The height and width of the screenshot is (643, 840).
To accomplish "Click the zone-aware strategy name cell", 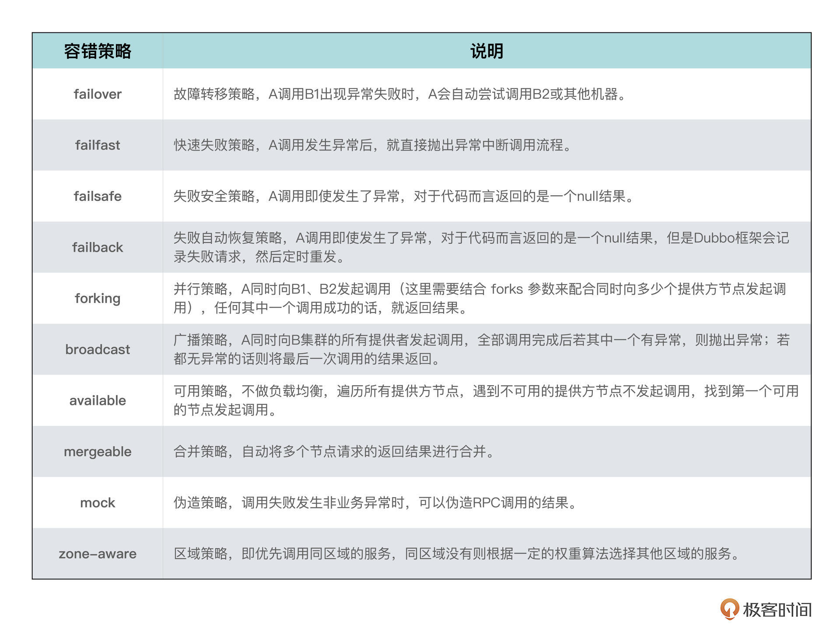I will pos(98,554).
